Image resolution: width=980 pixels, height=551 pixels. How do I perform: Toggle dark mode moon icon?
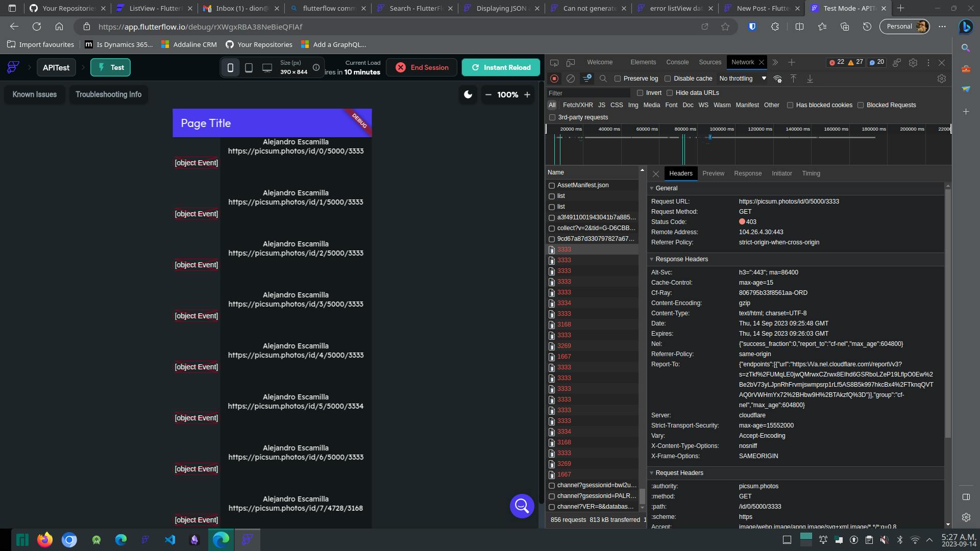click(468, 94)
